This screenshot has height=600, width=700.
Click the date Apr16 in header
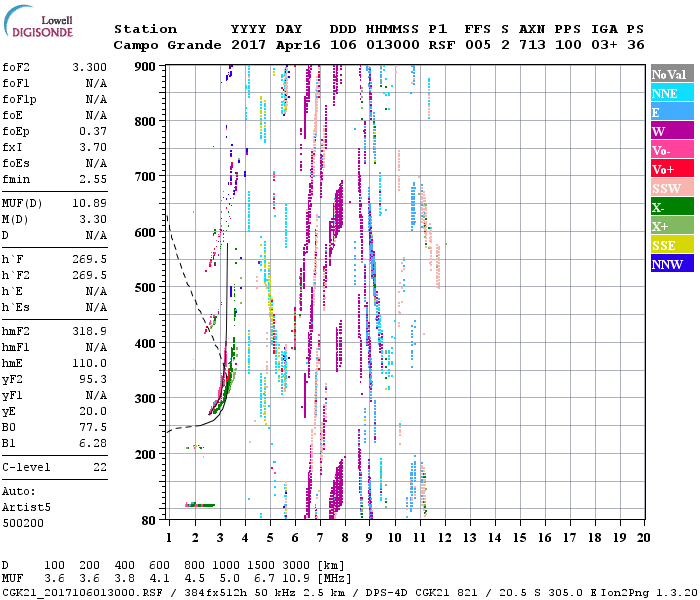click(x=298, y=45)
